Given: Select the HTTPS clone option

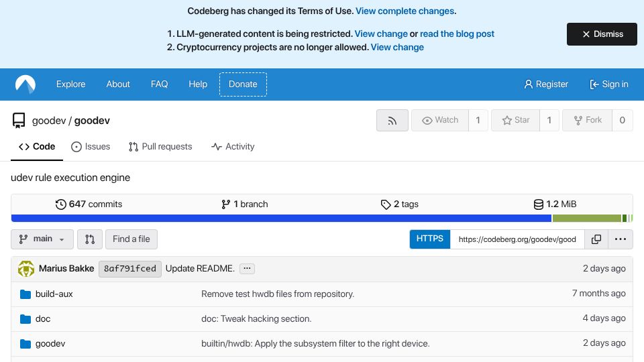Looking at the screenshot, I should 429,239.
